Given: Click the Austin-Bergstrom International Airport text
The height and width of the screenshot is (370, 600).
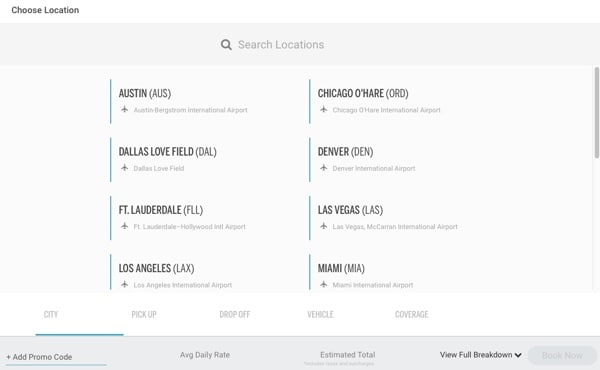Looking at the screenshot, I should pyautogui.click(x=191, y=110).
